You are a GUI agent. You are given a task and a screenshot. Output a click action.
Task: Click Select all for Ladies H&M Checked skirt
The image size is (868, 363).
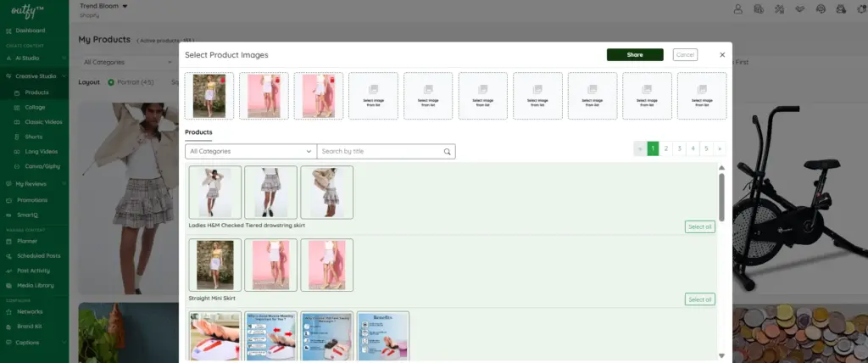tap(699, 226)
